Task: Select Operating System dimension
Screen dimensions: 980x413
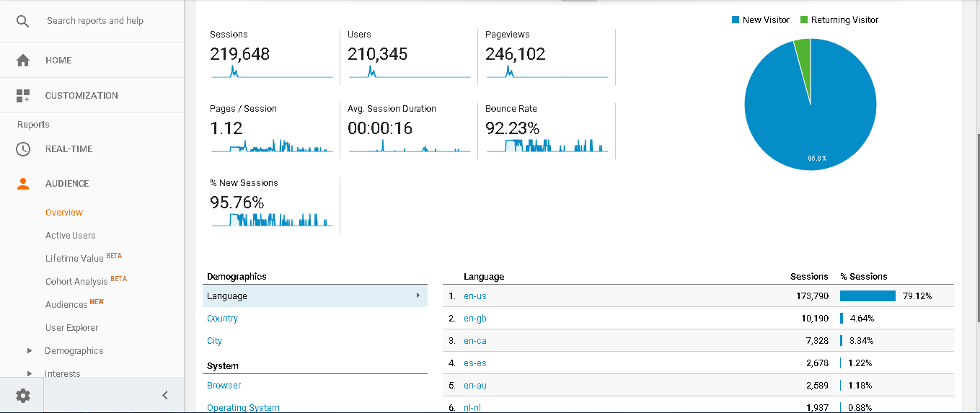Action: coord(243,407)
